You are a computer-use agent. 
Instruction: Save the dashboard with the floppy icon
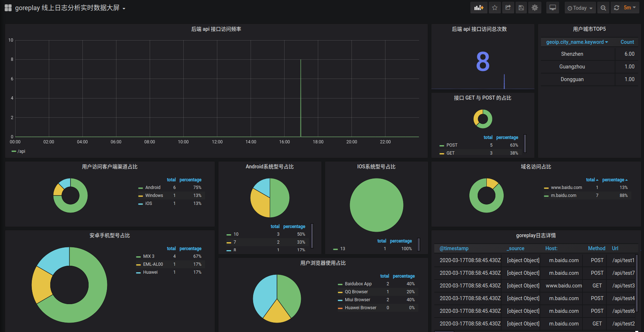521,8
